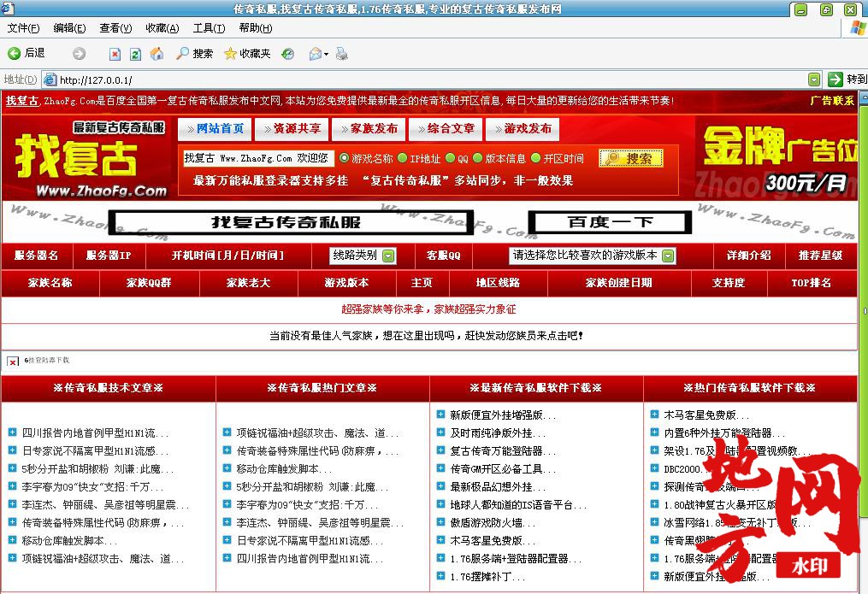Viewport: 868px width, 594px height.
Task: Open the 6挂登陆器下载 link
Action: pos(47,360)
